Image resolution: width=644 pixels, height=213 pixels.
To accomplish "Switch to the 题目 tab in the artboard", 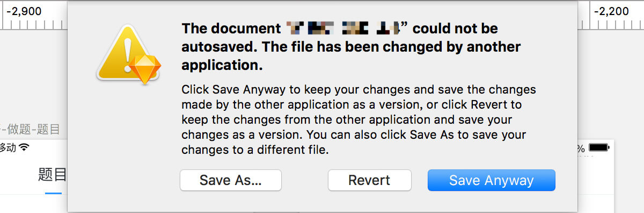I will pyautogui.click(x=53, y=175).
